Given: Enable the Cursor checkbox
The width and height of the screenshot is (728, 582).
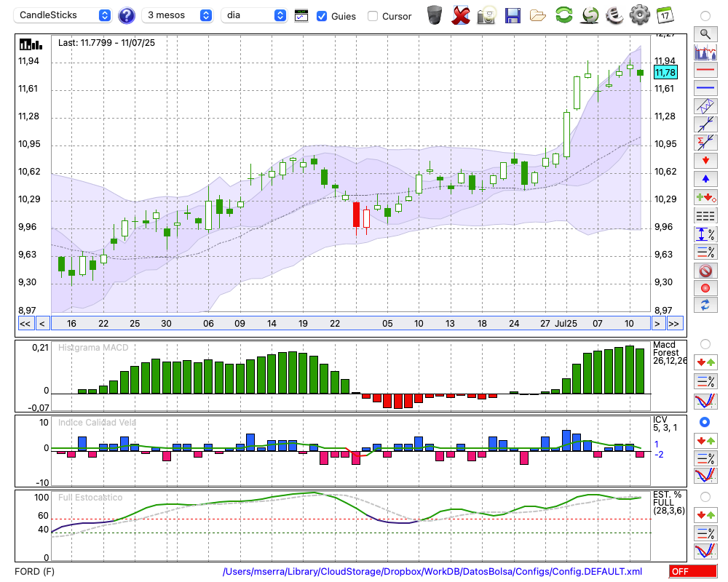Looking at the screenshot, I should coord(372,16).
